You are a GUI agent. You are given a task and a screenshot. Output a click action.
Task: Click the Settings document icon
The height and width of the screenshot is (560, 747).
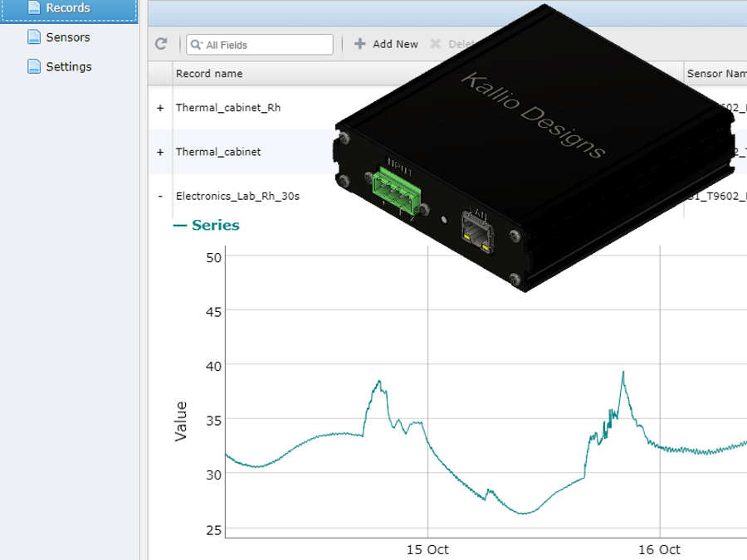pyautogui.click(x=33, y=66)
